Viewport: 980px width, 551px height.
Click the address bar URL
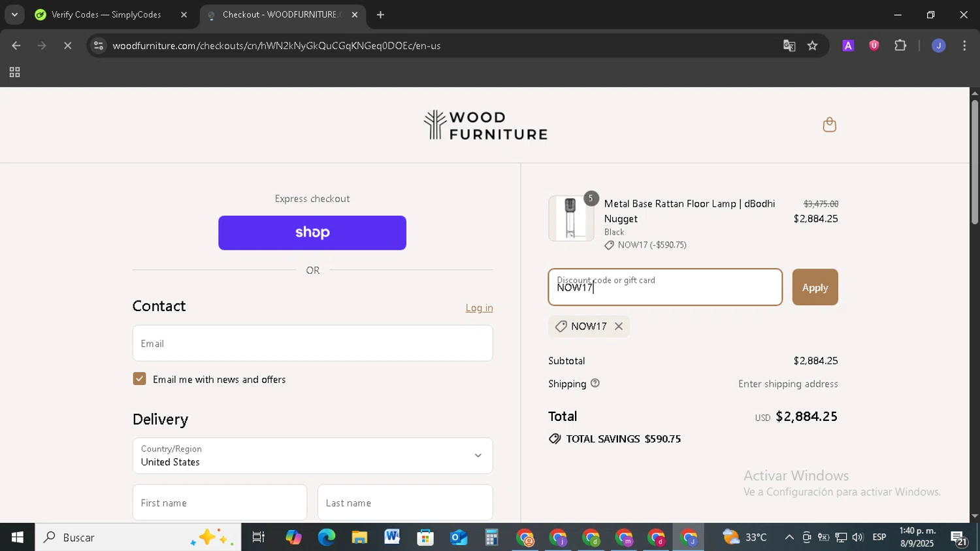click(276, 46)
